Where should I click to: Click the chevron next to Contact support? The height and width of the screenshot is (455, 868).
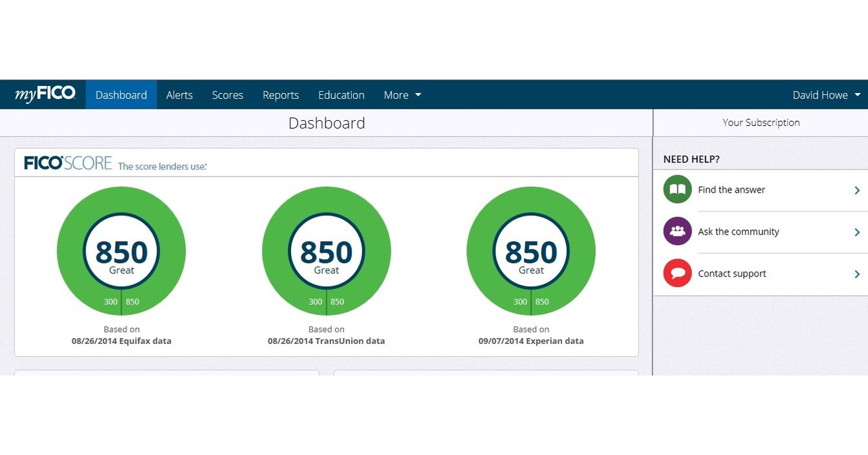point(857,274)
